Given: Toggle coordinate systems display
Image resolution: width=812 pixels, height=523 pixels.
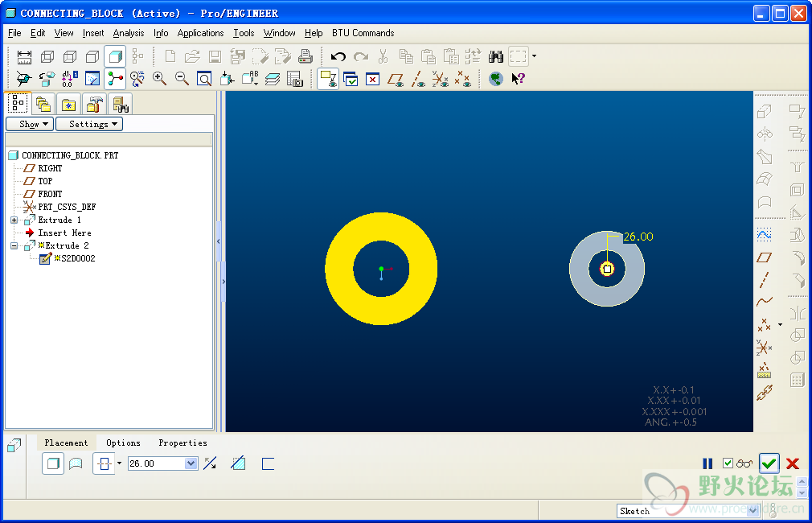Looking at the screenshot, I should 441,79.
